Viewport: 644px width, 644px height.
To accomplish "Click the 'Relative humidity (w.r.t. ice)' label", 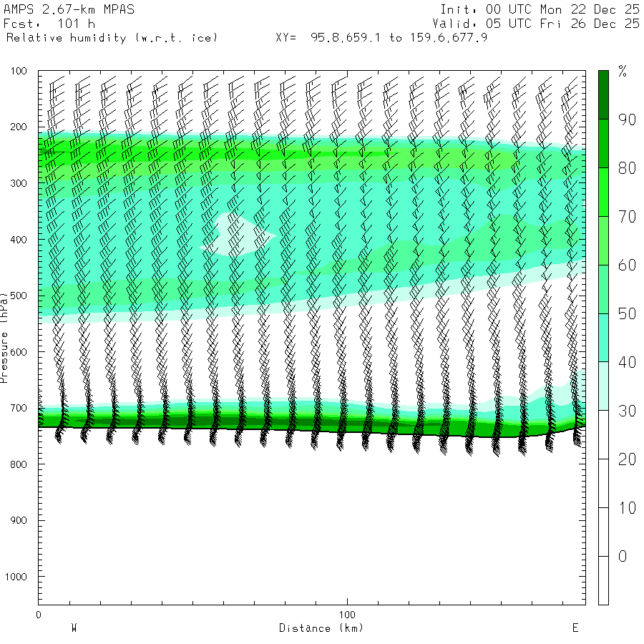I will pyautogui.click(x=112, y=38).
